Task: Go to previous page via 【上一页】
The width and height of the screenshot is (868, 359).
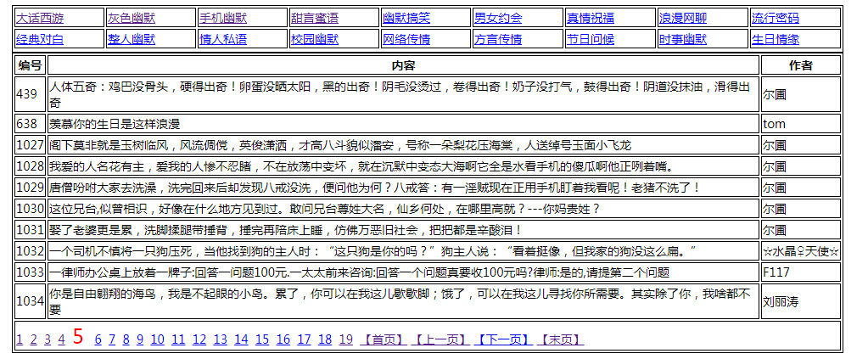Action: (x=440, y=339)
